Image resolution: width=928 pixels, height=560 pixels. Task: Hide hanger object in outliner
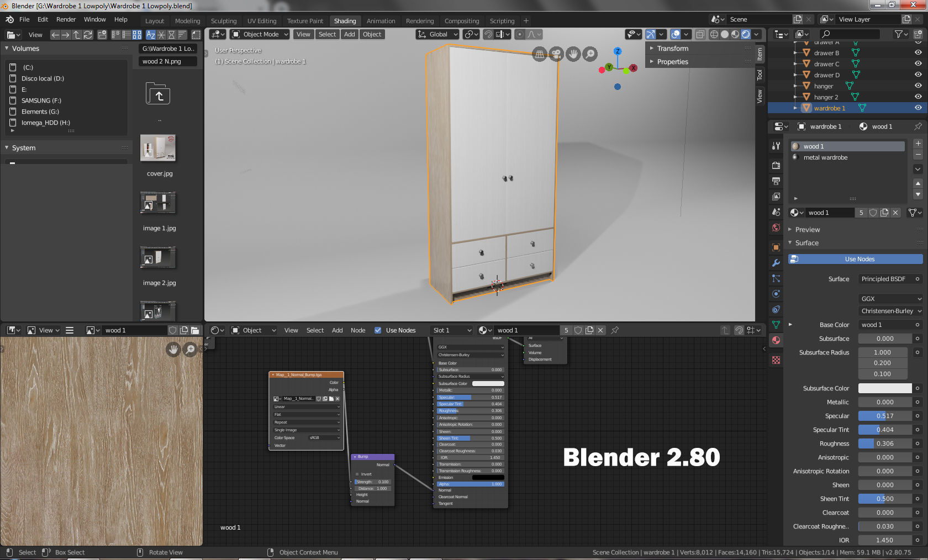tap(918, 86)
